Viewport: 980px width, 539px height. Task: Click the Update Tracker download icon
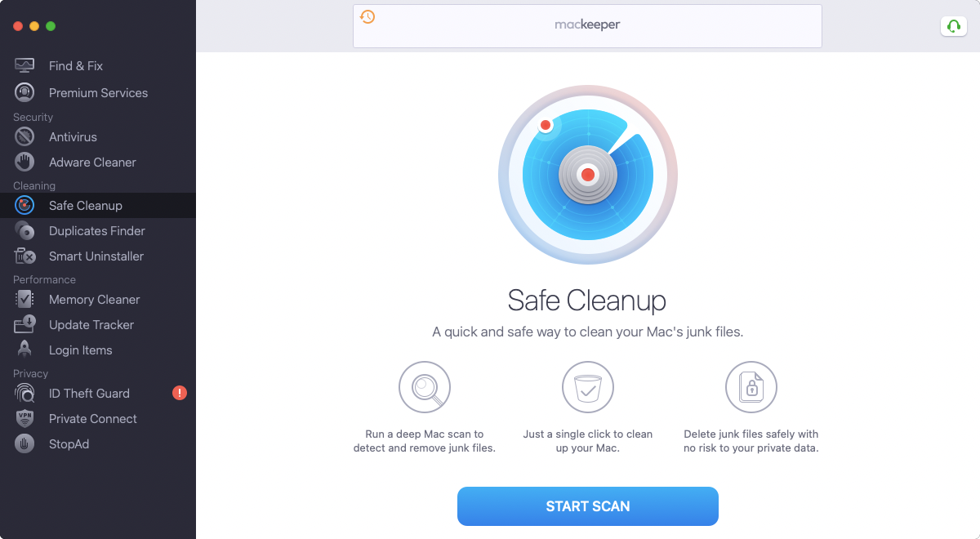tap(24, 325)
